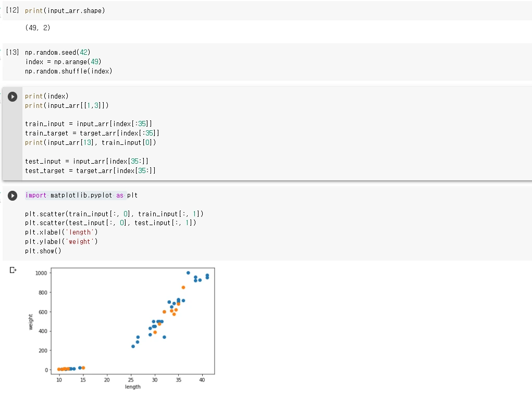Click the line print(index)

coord(47,96)
